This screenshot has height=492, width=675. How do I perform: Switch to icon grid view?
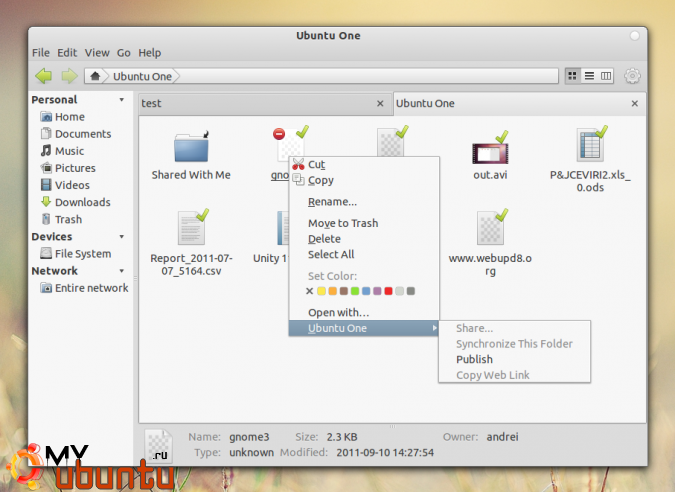573,76
